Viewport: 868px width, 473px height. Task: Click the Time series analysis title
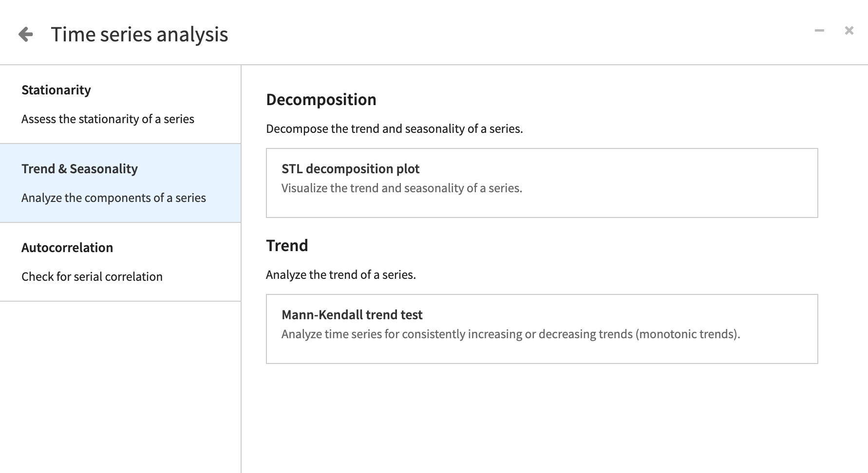pyautogui.click(x=139, y=34)
